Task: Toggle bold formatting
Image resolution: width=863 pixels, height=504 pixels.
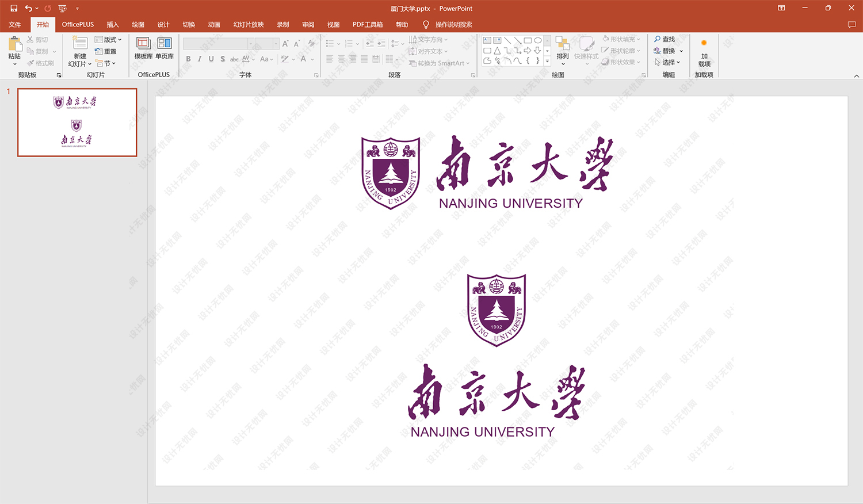Action: [188, 59]
